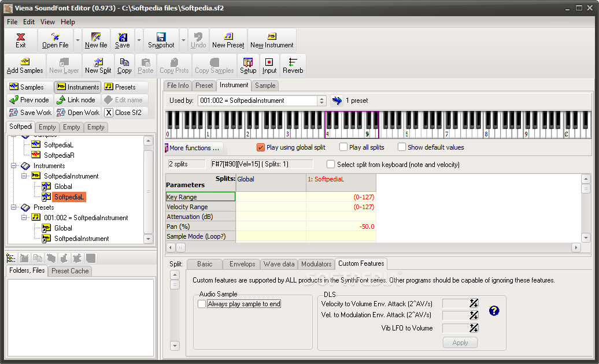Create a New Preset
The height and width of the screenshot is (364, 599).
tap(228, 40)
